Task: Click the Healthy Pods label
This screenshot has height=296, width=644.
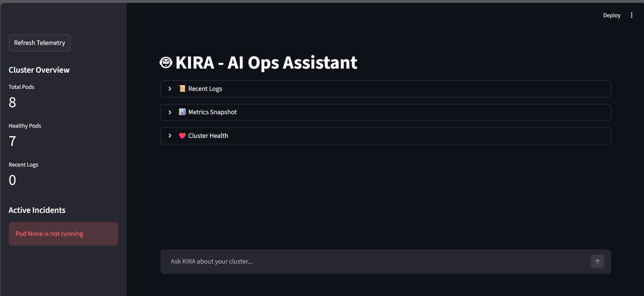Action: tap(25, 126)
